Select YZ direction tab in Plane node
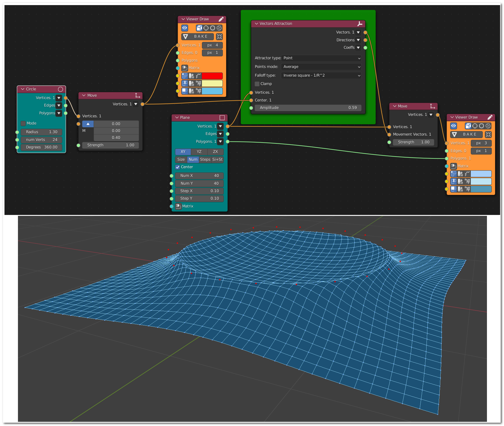This screenshot has width=504, height=426. pyautogui.click(x=199, y=152)
